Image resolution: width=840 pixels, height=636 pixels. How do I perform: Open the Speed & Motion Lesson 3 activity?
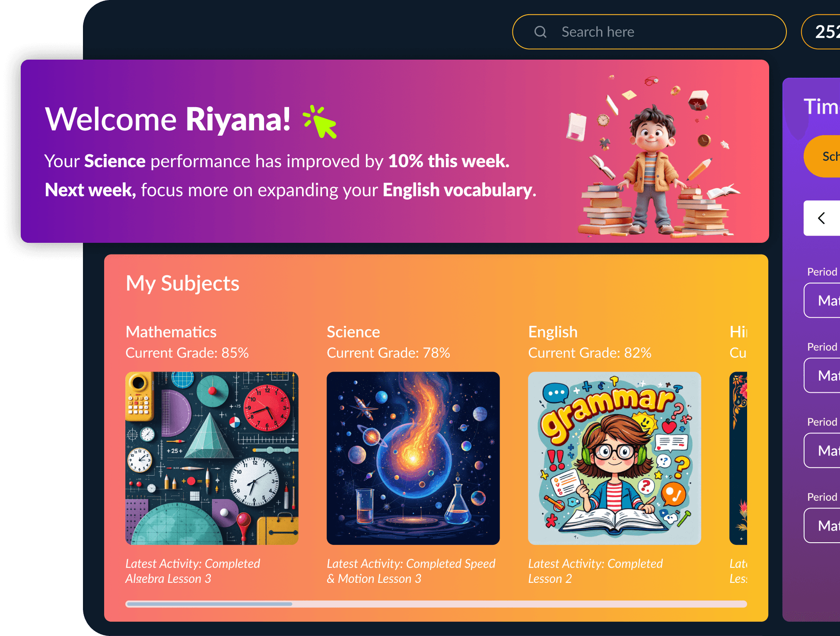(x=410, y=571)
